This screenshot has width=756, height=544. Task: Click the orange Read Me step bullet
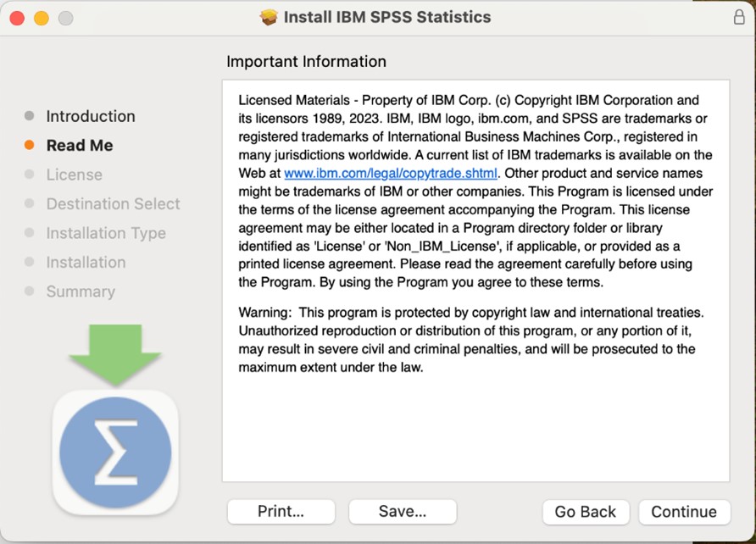point(30,146)
